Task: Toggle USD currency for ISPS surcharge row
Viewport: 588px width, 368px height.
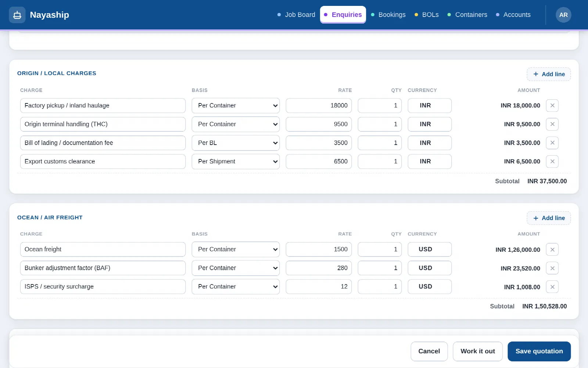Action: pyautogui.click(x=430, y=287)
